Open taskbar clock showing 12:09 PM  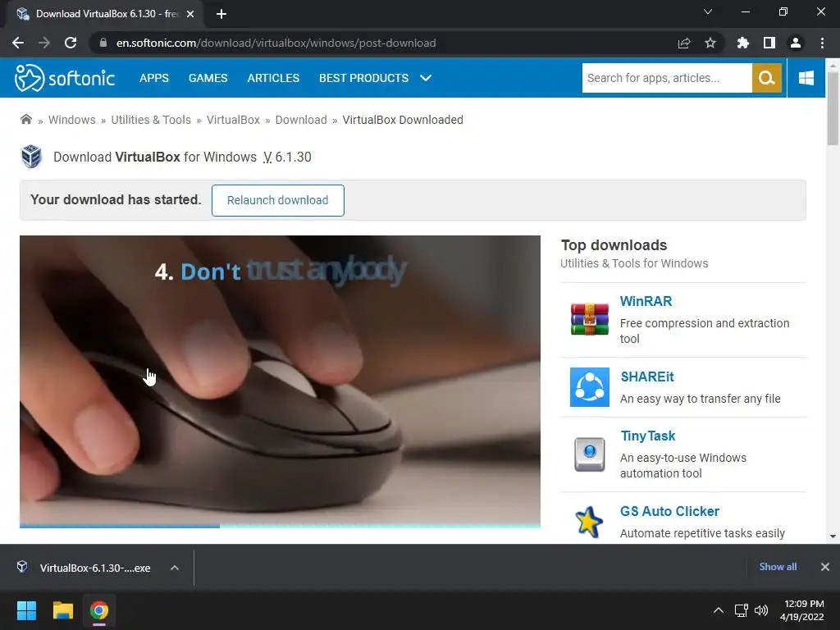click(x=802, y=610)
